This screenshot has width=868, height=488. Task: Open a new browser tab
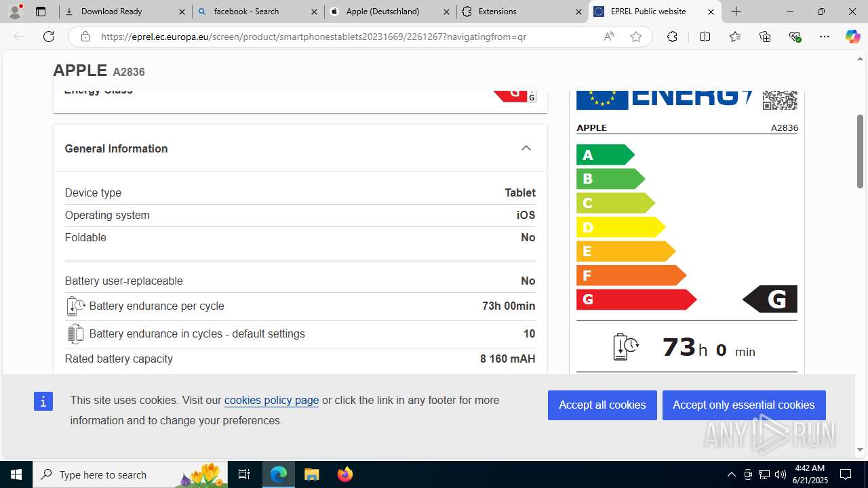736,12
